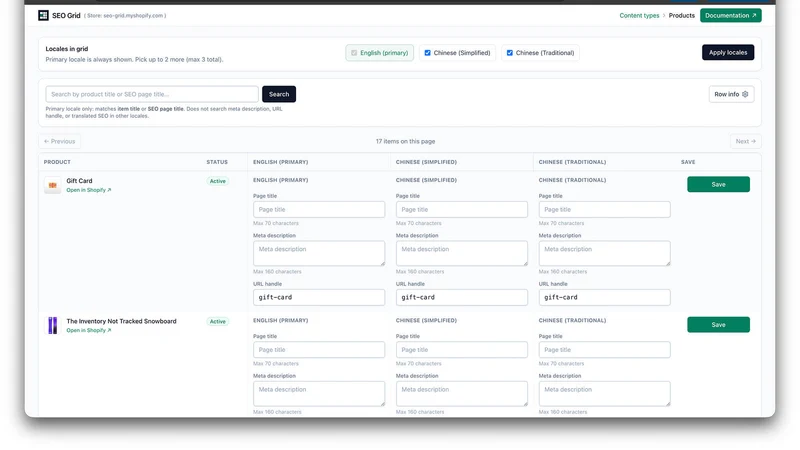Edit Gift Card Chinese Traditional page title
Viewport: 800px width, 450px height.
[605, 209]
